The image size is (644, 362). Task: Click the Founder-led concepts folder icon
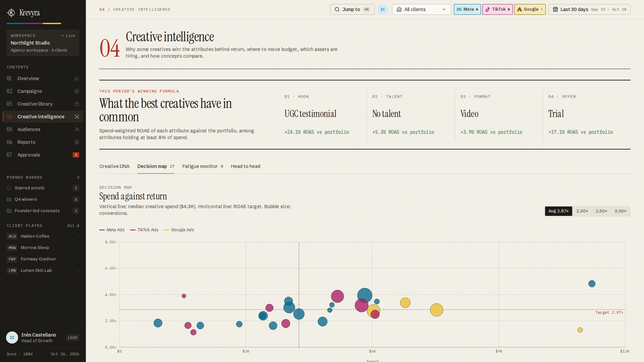tap(9, 211)
